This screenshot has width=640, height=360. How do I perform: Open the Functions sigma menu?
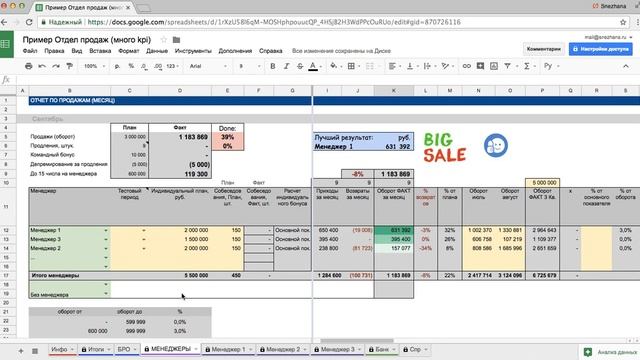coord(527,66)
